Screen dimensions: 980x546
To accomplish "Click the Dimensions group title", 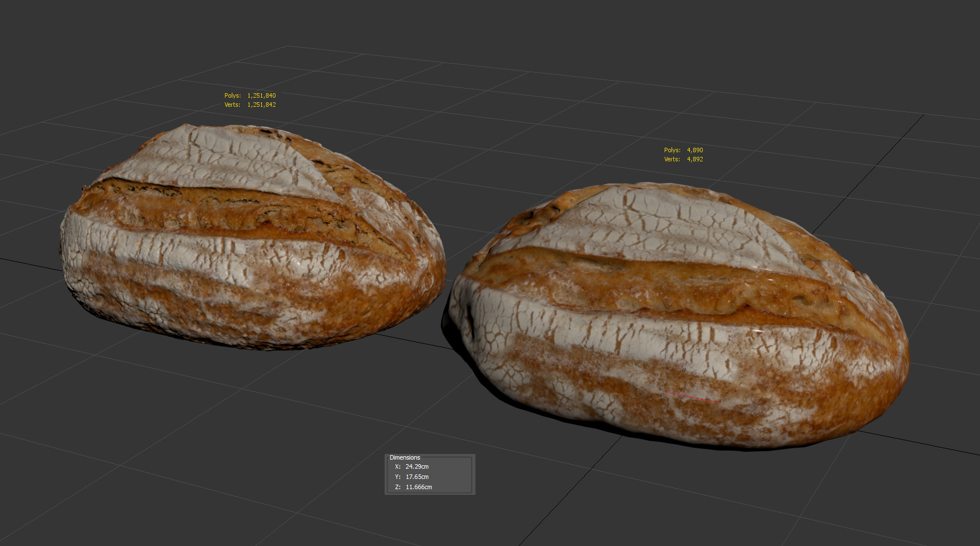I will [x=404, y=457].
